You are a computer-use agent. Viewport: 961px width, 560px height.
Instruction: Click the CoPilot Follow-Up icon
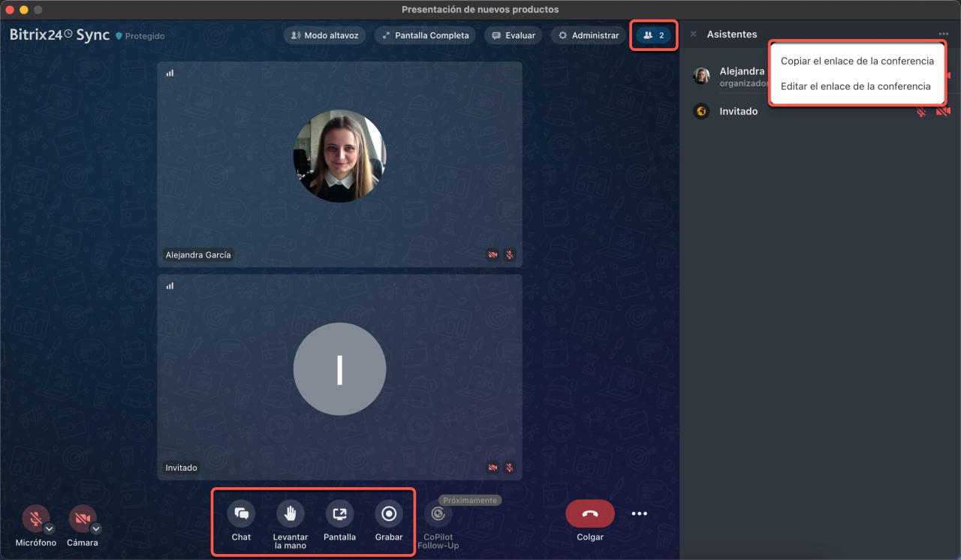438,514
